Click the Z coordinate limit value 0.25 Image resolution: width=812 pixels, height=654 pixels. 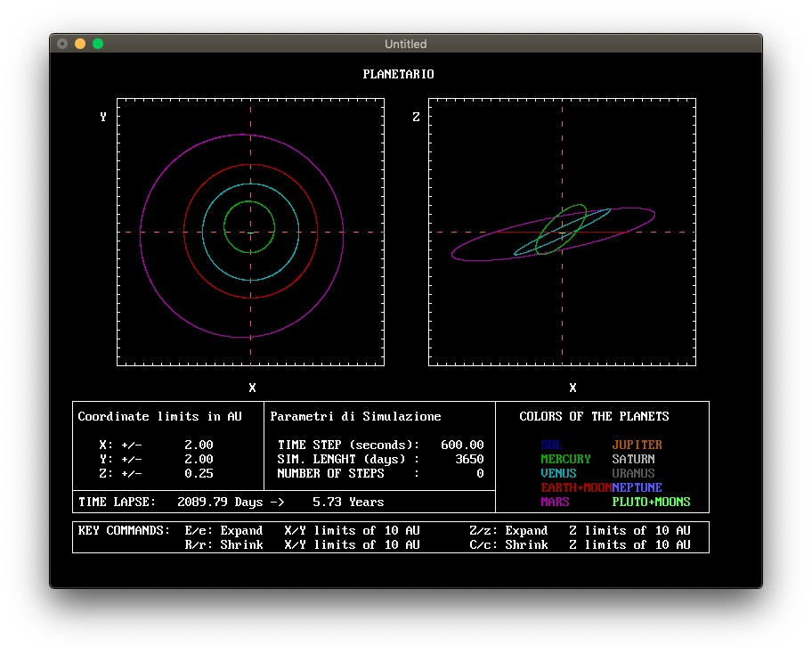point(199,473)
